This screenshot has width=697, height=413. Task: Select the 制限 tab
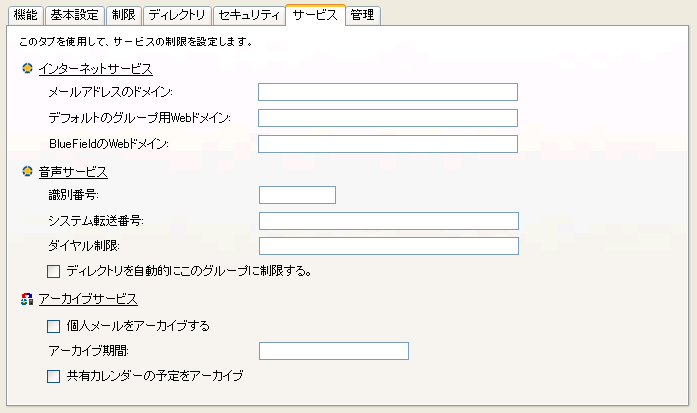123,15
